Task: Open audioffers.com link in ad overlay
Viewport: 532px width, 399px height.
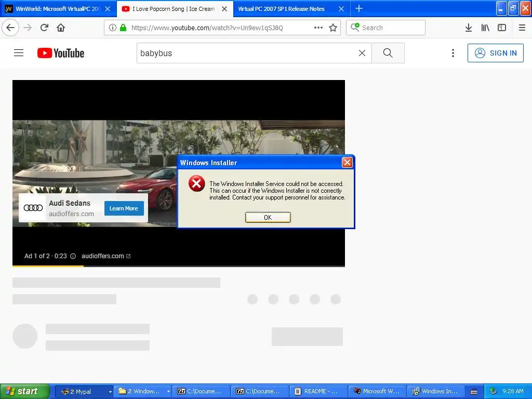Action: pyautogui.click(x=106, y=256)
